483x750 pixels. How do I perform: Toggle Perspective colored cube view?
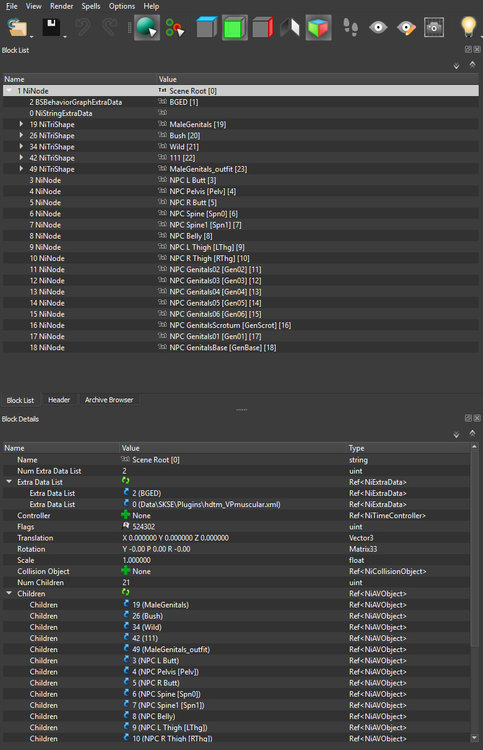coord(318,27)
